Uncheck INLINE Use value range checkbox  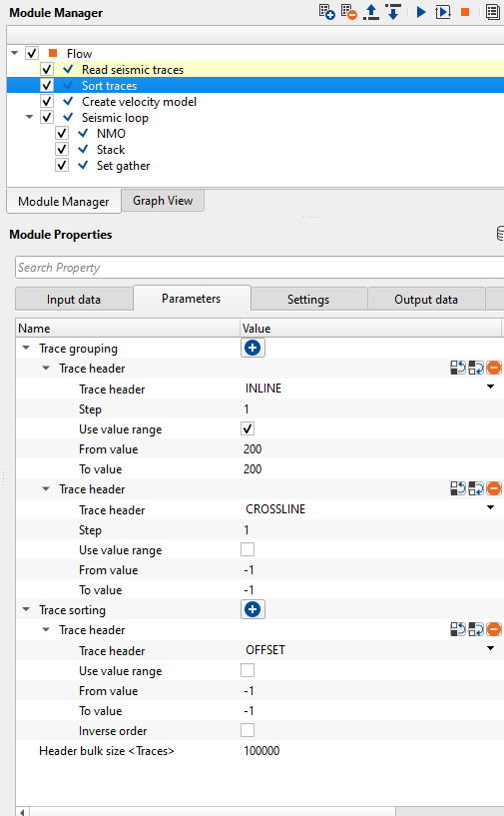248,428
